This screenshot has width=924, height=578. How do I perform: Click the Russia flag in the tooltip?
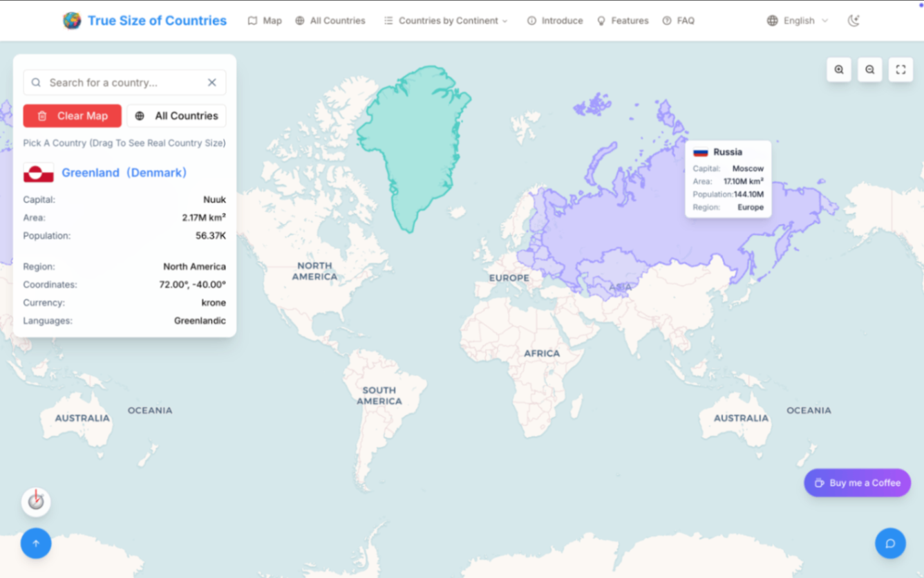click(701, 152)
